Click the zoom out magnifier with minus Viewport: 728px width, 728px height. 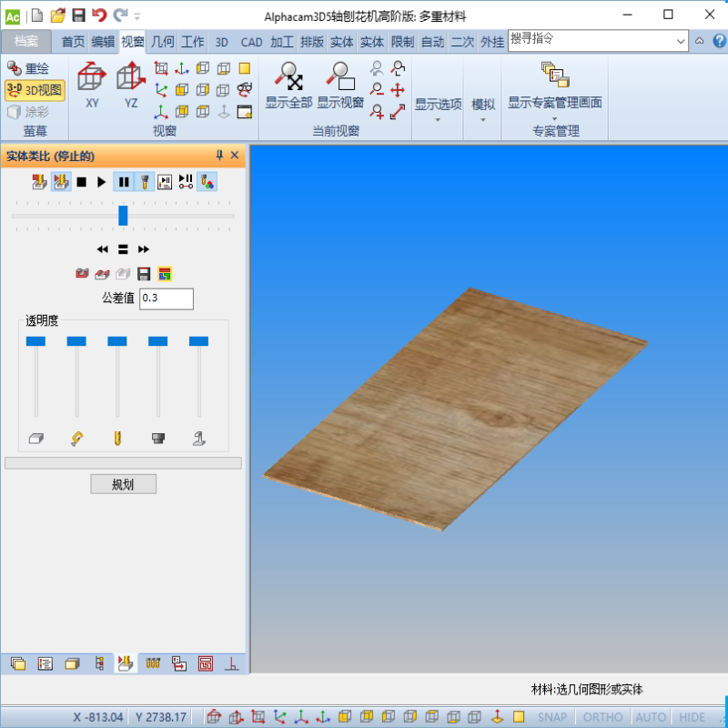click(x=377, y=89)
